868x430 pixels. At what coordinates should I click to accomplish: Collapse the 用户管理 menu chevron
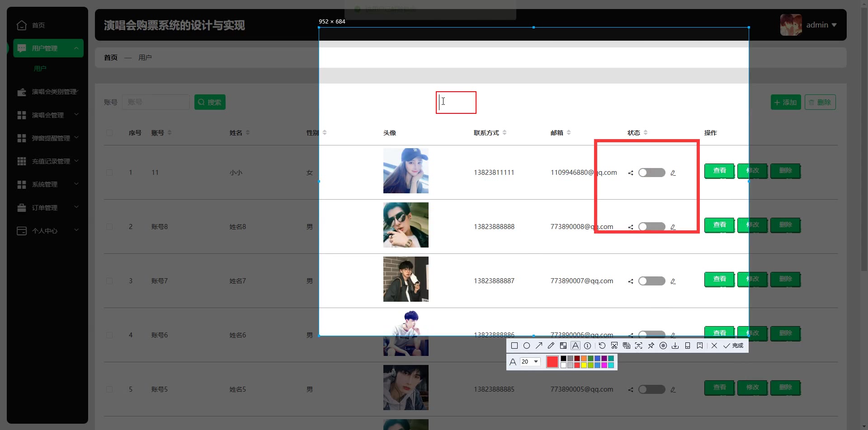tap(76, 48)
